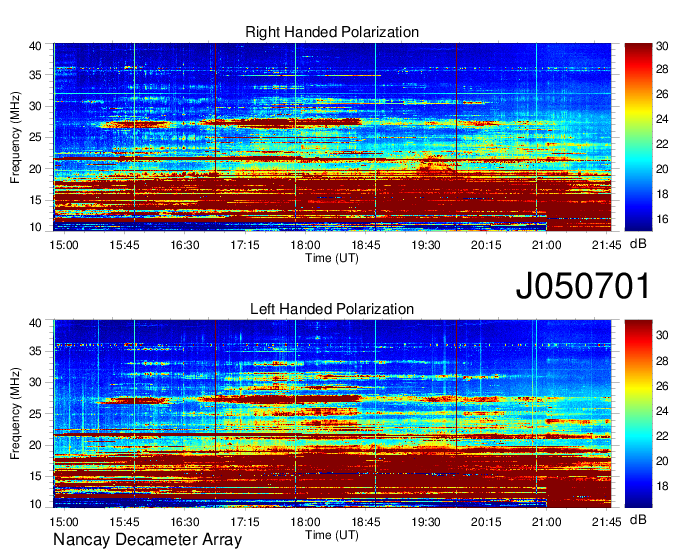The image size is (680, 552).
Task: Click "21:00" time tick under Left Handed plot
Action: coord(546,522)
